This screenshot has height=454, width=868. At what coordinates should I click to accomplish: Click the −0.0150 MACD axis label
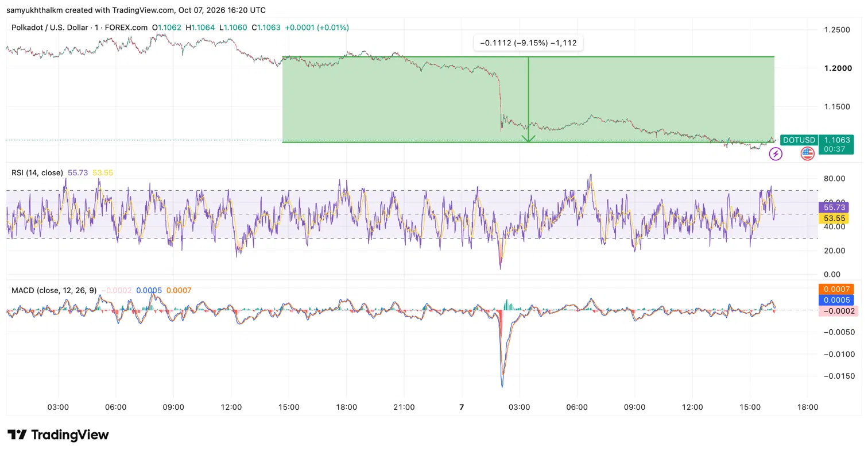(838, 376)
